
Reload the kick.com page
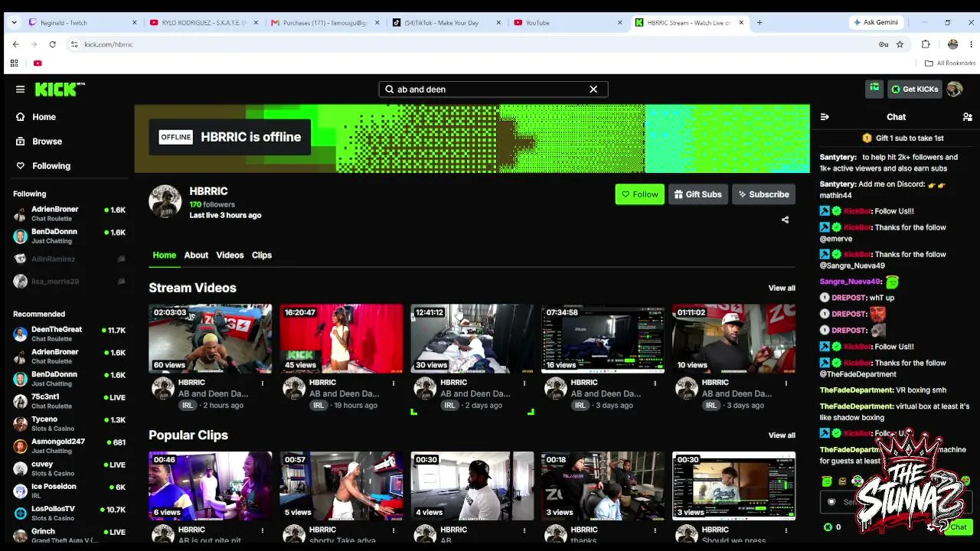click(53, 44)
